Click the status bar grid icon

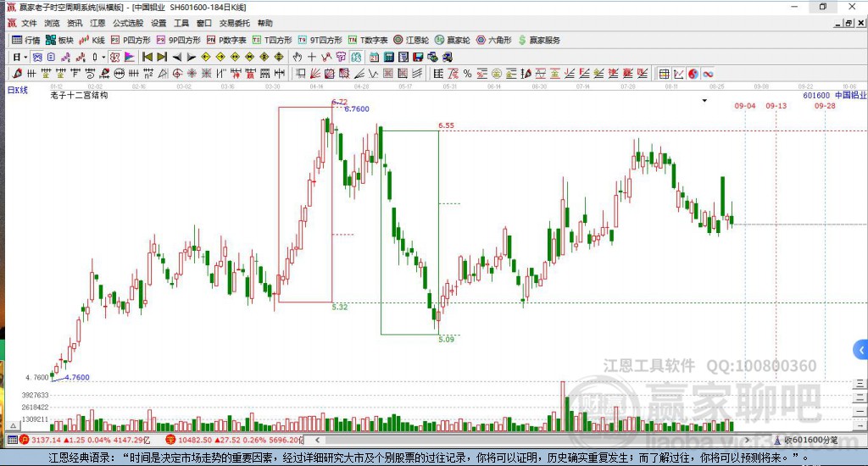pyautogui.click(x=12, y=440)
